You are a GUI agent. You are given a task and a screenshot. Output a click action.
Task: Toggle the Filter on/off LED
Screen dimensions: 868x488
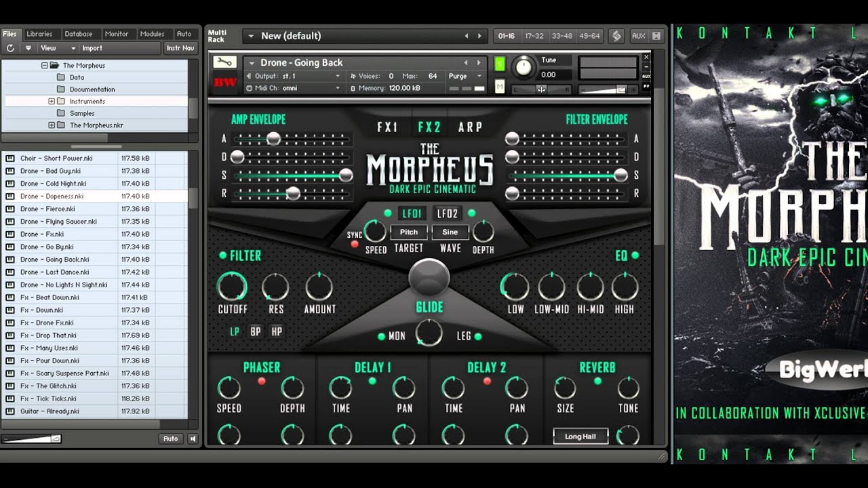point(222,256)
